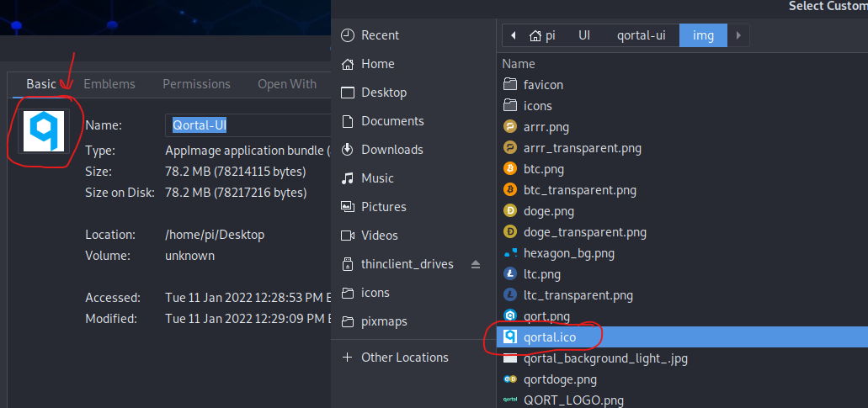Select QORT_LOGO.png file
This screenshot has width=868, height=408.
(x=682, y=400)
